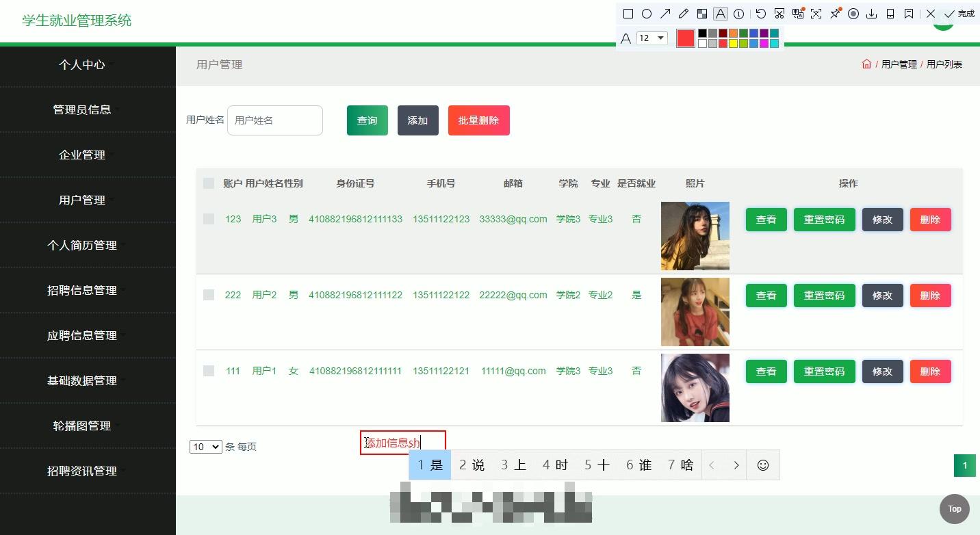Pick the magenta color swatch
This screenshot has height=535, width=980.
click(x=764, y=43)
